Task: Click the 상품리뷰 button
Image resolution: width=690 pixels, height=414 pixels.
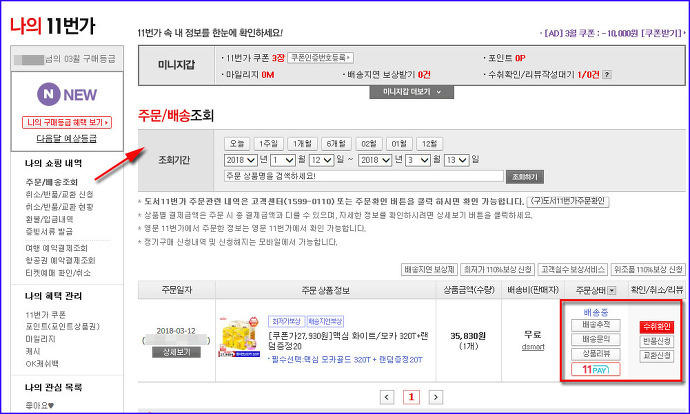Action: [x=596, y=354]
